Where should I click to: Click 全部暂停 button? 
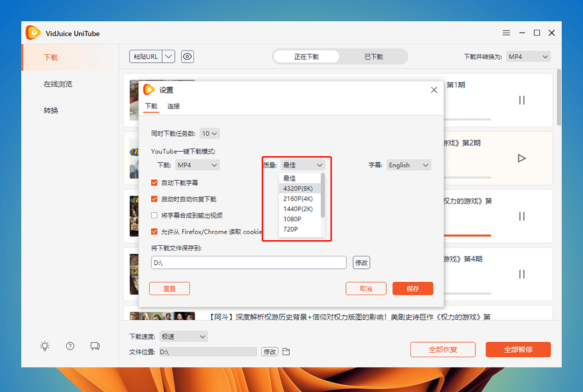tap(518, 349)
